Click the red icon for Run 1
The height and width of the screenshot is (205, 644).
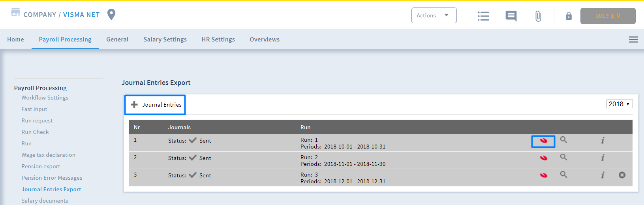[544, 141]
